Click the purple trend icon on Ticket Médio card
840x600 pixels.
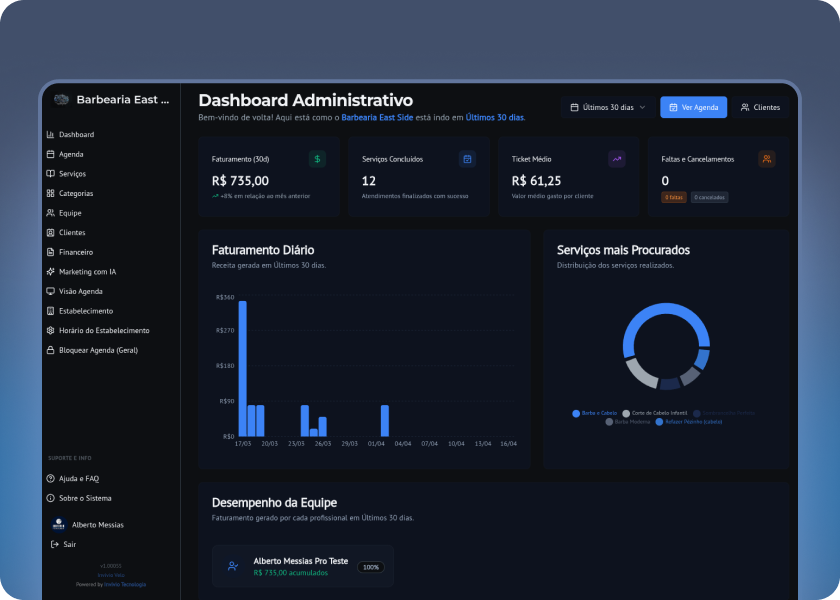click(617, 159)
